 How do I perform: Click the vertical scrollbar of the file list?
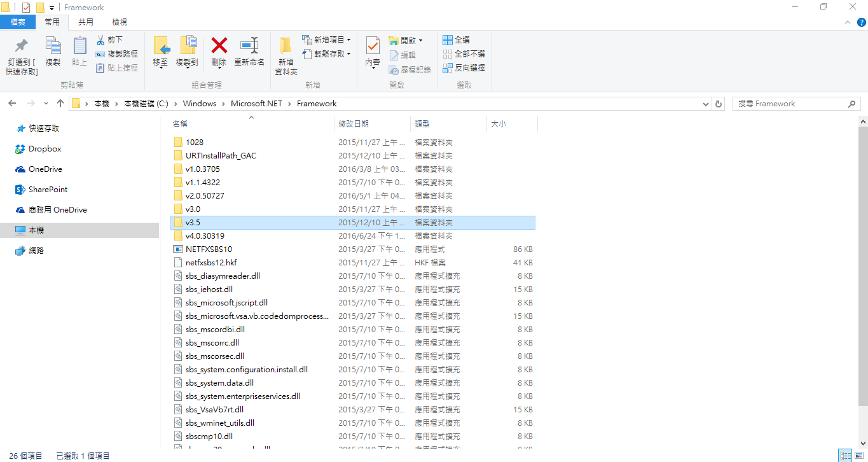pyautogui.click(x=862, y=266)
